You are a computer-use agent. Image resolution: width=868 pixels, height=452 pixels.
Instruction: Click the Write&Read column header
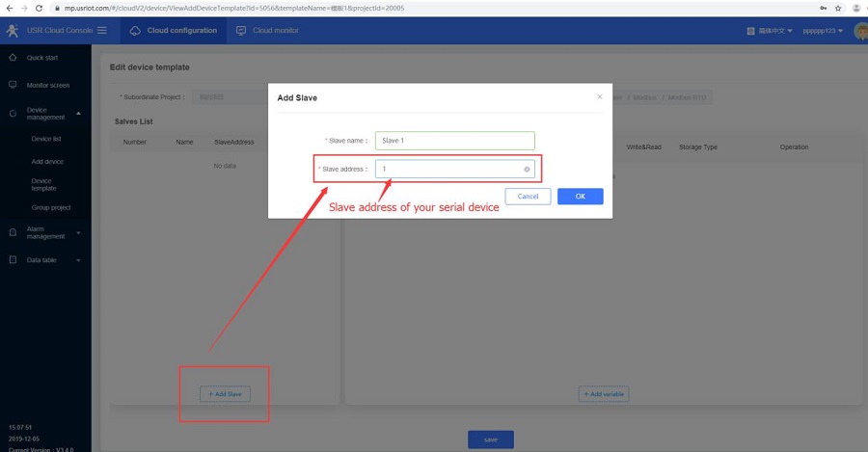coord(644,147)
